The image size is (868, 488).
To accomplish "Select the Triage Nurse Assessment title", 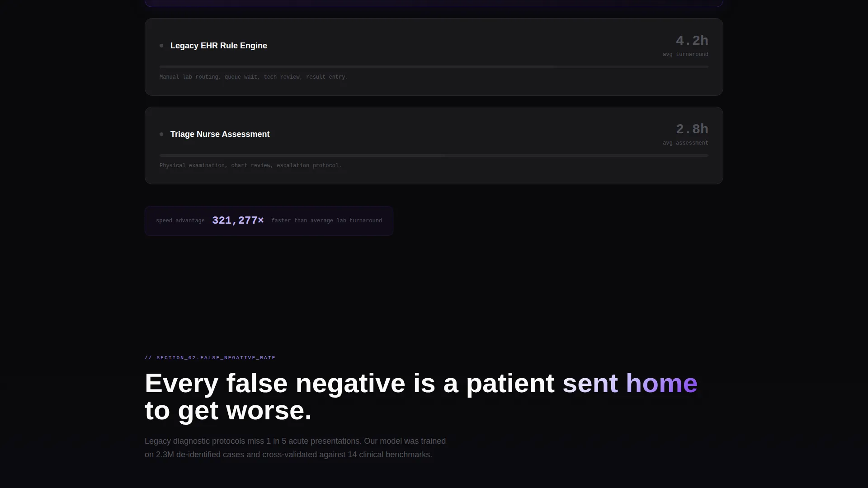I will click(x=220, y=134).
